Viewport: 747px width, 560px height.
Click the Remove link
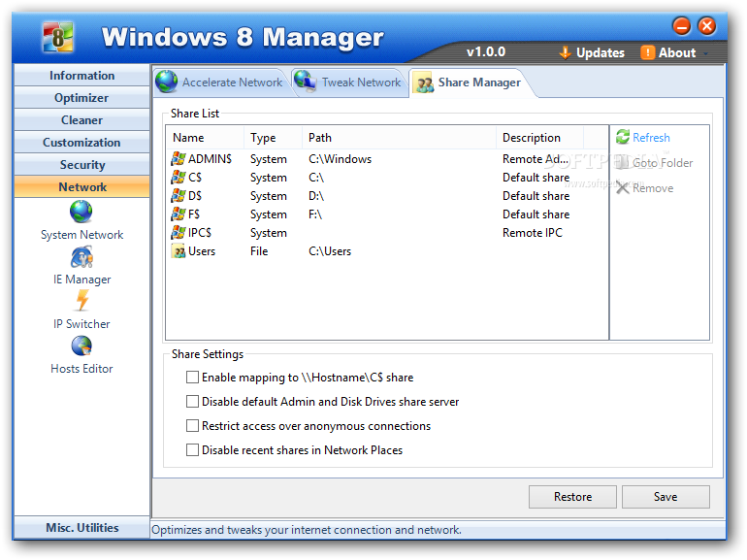coord(653,188)
